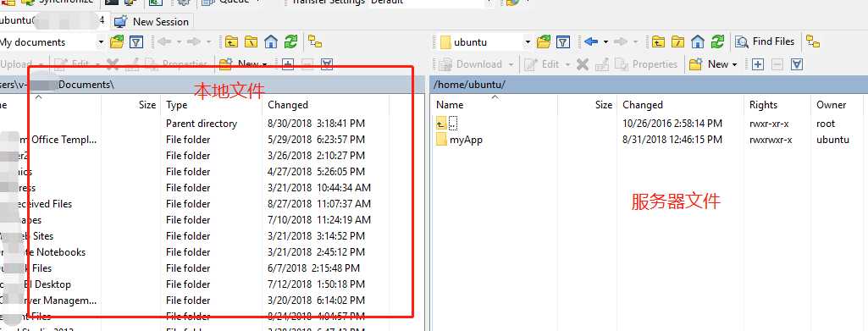Viewport: 868px width, 331px height.
Task: Sort remote files by Name column
Action: [x=495, y=105]
